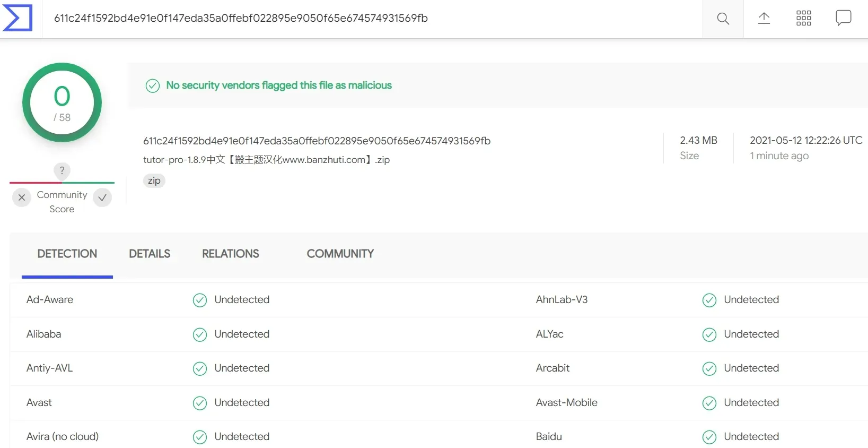Go to the COMMUNITY tab
Viewport: 868px width, 448px height.
(340, 254)
